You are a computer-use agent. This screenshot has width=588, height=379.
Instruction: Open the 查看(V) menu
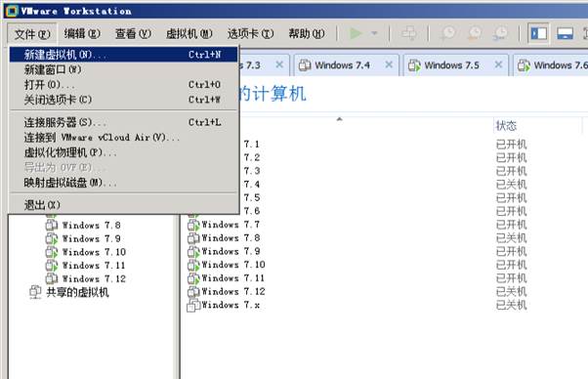[133, 34]
